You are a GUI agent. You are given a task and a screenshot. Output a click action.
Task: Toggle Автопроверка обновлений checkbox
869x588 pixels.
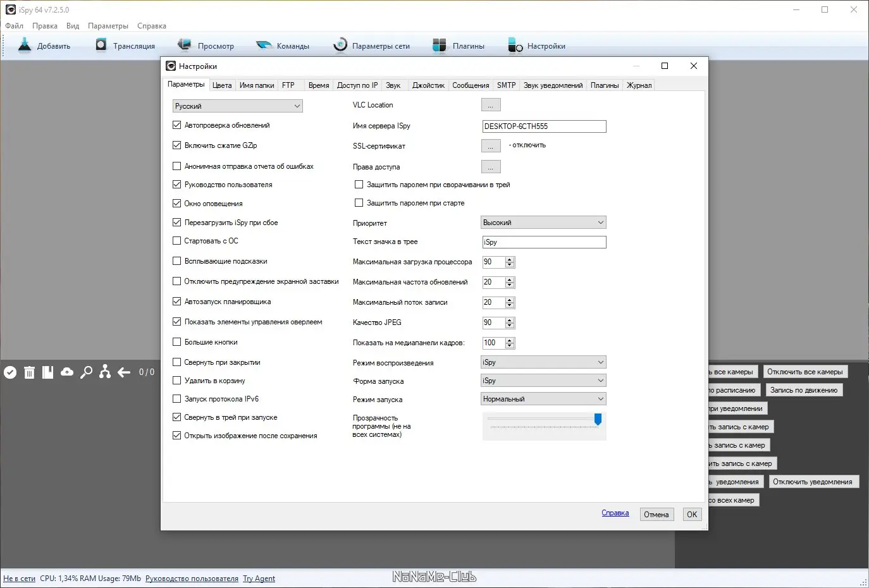click(177, 125)
